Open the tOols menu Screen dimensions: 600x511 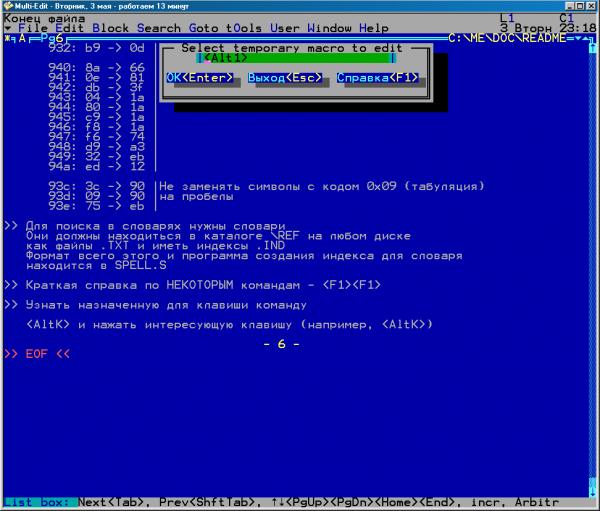pyautogui.click(x=246, y=28)
